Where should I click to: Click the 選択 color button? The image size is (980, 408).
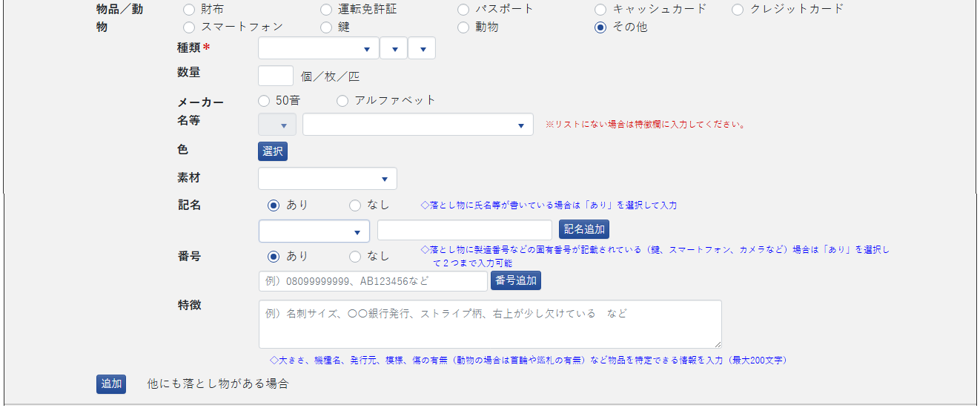pyautogui.click(x=272, y=151)
